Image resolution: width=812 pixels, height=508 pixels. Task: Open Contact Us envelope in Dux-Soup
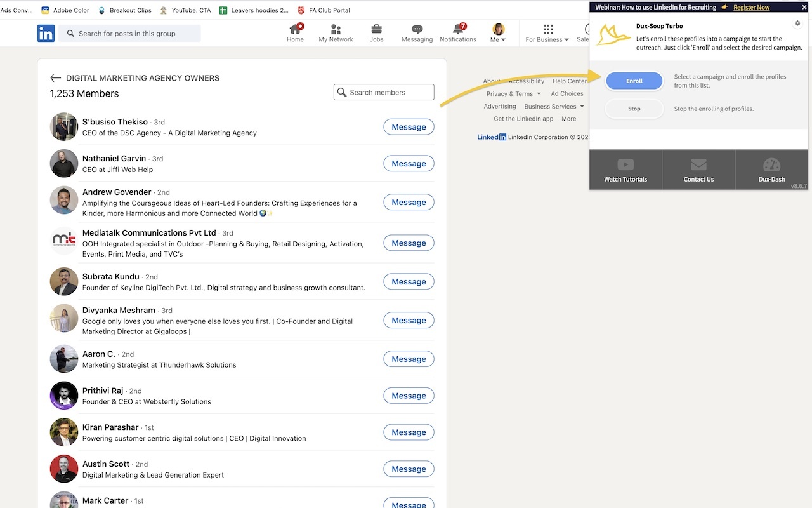coord(698,170)
